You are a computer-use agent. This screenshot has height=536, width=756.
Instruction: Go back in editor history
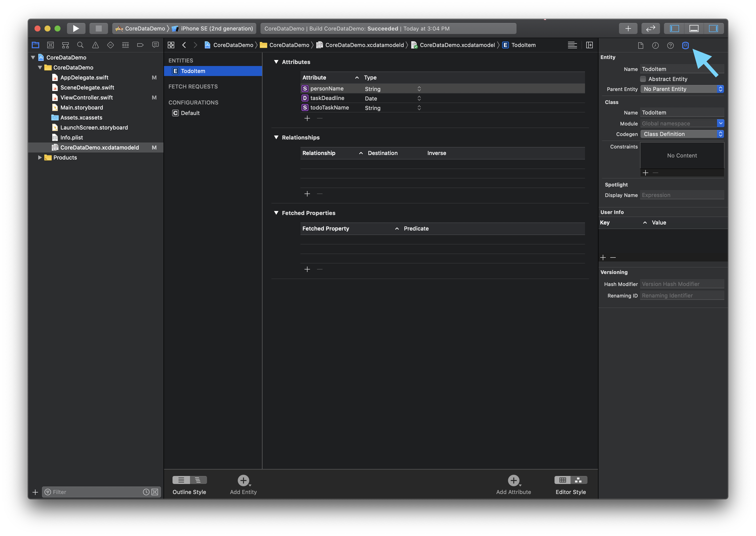(184, 45)
